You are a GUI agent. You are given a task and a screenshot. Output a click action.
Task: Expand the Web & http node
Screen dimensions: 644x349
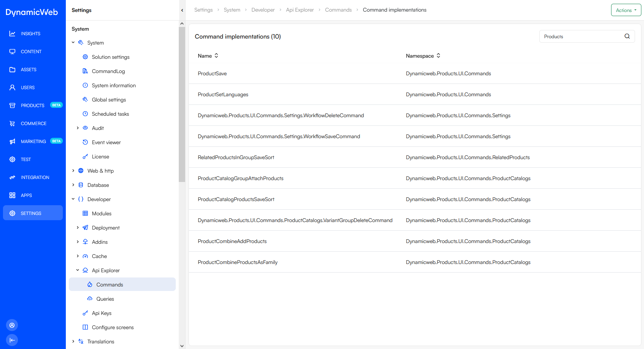tap(73, 171)
